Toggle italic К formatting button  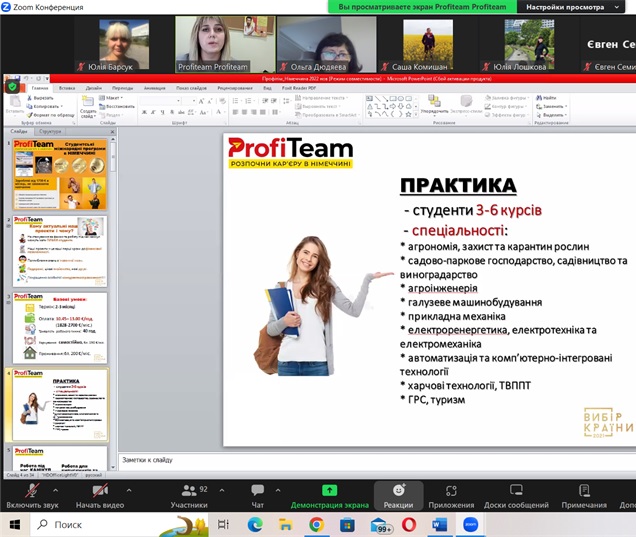[x=153, y=112]
